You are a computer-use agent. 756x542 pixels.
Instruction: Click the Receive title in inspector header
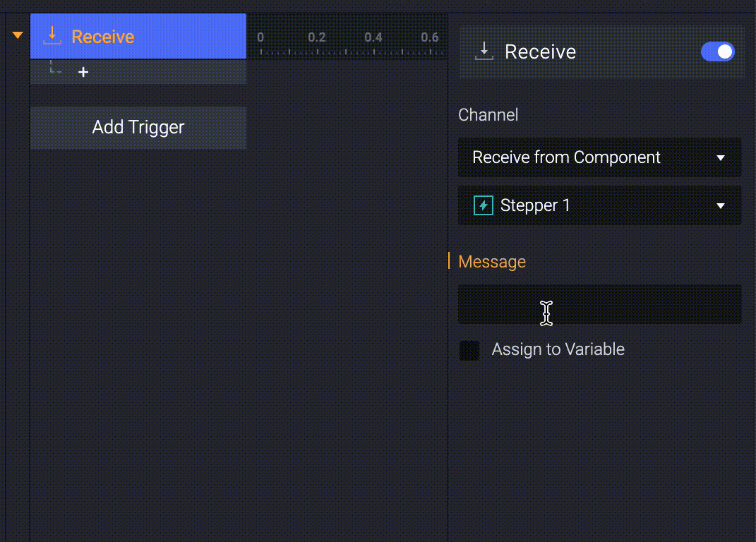tap(540, 52)
